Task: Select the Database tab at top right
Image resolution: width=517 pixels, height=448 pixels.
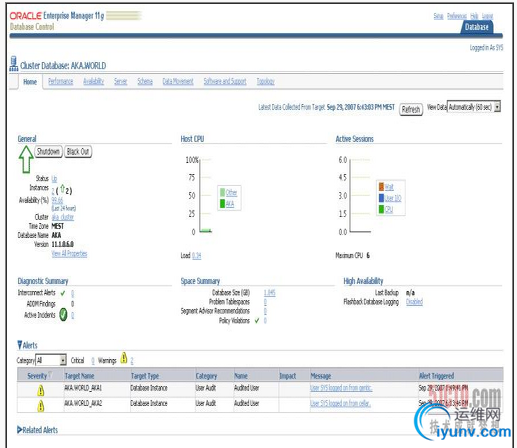Action: pos(477,27)
